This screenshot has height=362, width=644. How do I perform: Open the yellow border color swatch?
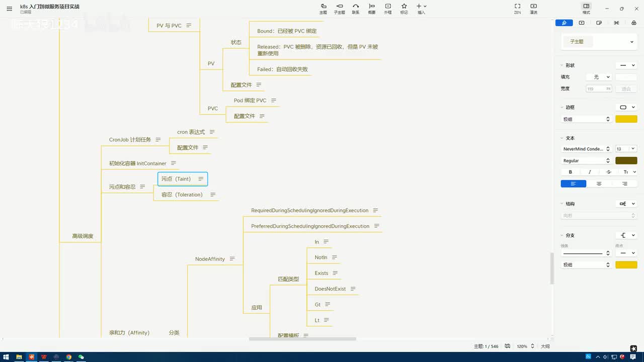pos(626,119)
